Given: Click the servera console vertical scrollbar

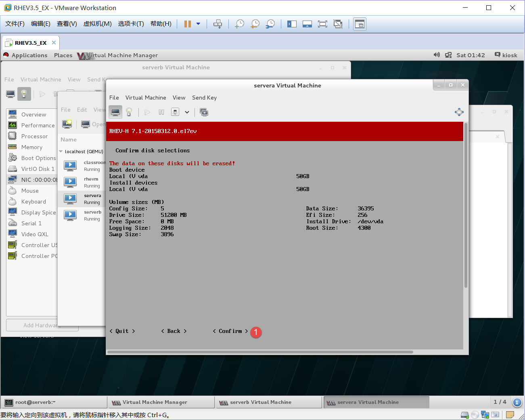Looking at the screenshot, I should tap(466, 206).
